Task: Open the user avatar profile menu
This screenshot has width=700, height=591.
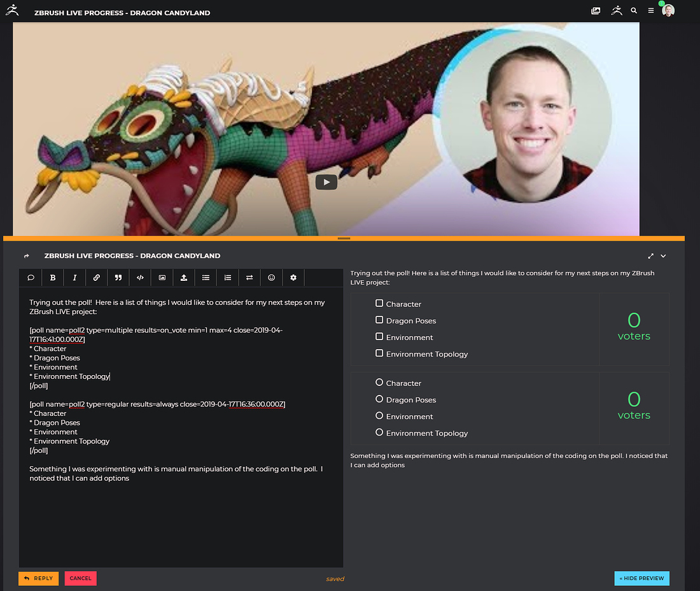Action: [x=668, y=10]
